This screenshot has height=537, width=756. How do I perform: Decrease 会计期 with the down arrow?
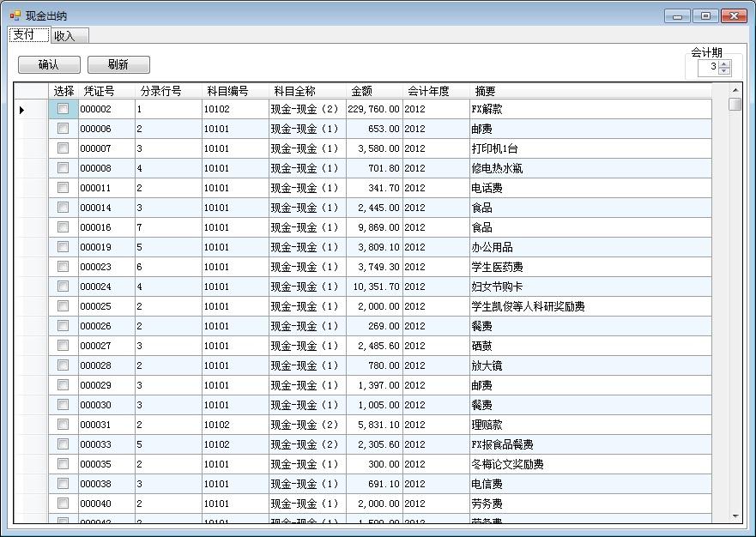pos(724,71)
